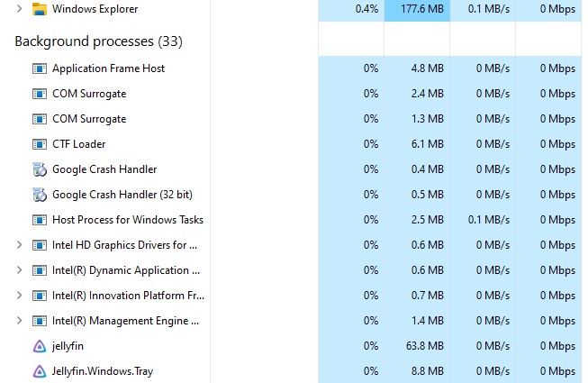
Task: Select the first COM Surrogate process
Action: coord(89,94)
